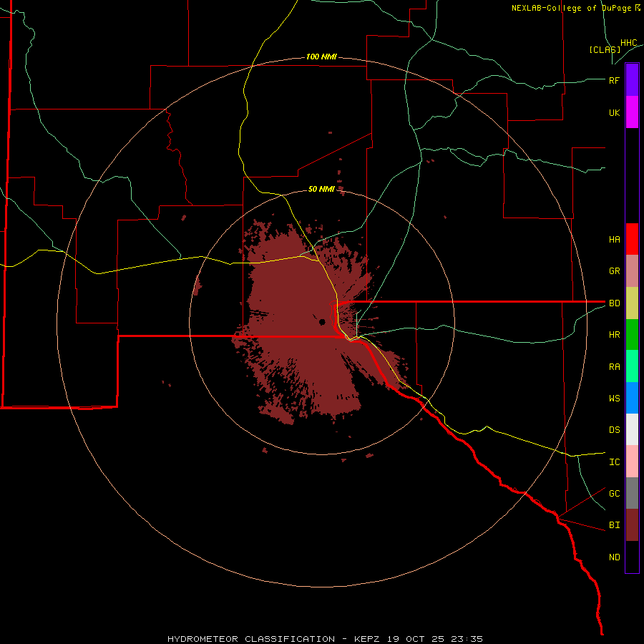Click the RA legend label
The image size is (644, 644).
(x=614, y=367)
